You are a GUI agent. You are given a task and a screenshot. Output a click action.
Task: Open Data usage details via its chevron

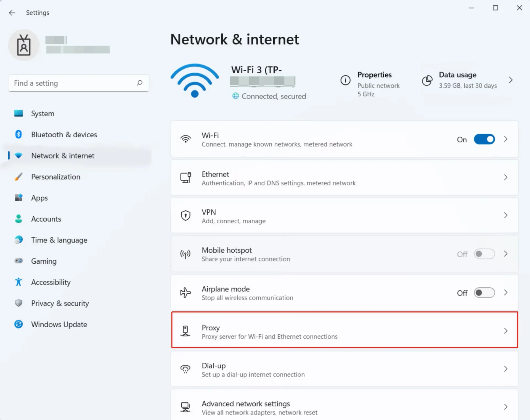511,80
